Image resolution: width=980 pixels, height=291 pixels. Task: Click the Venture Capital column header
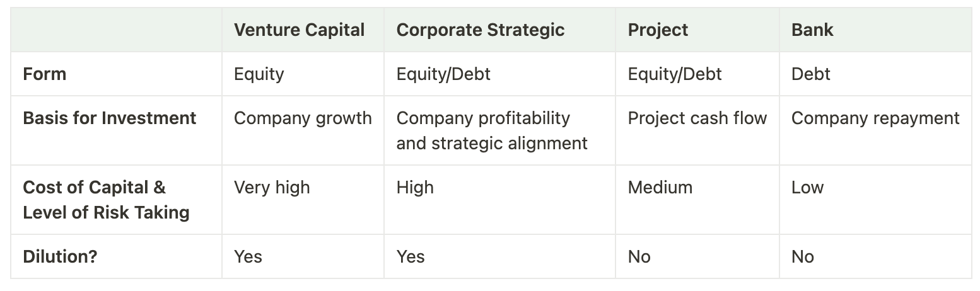click(299, 30)
